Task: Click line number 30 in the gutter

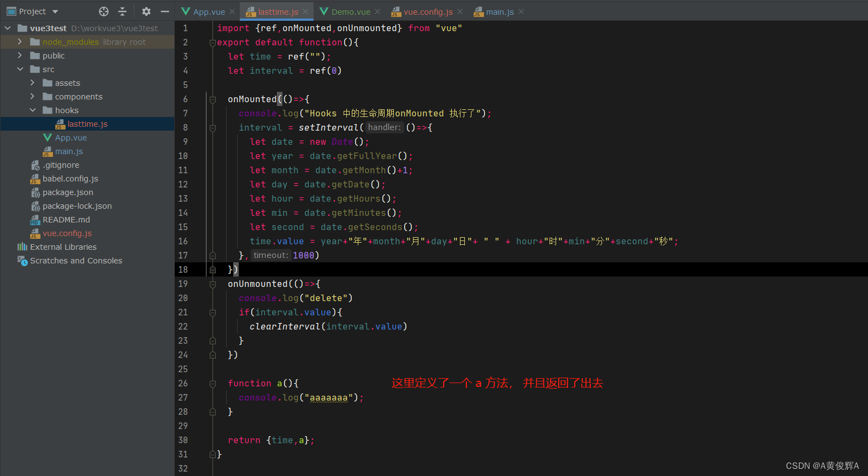Action: click(183, 440)
